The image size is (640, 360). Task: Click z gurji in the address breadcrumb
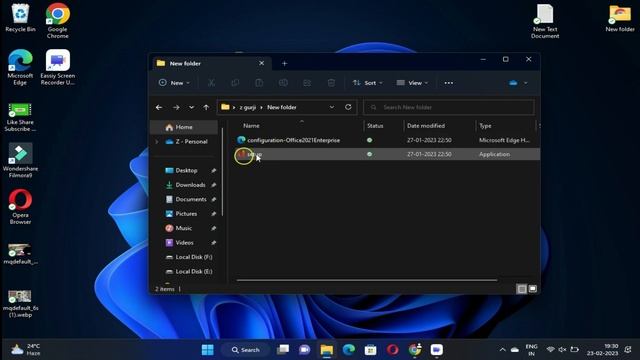point(247,107)
